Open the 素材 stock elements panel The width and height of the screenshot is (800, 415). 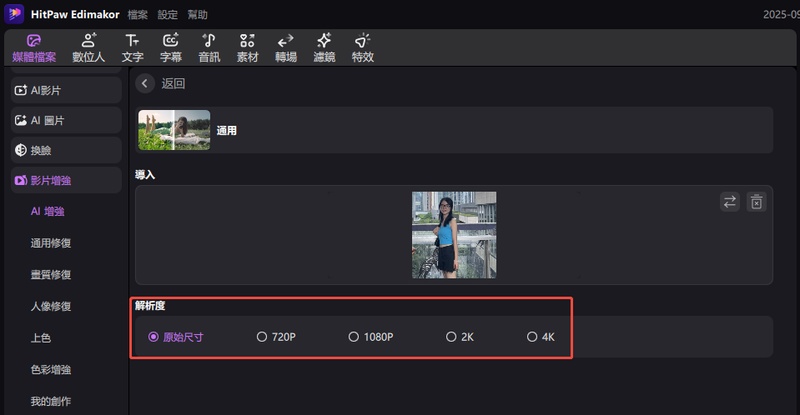coord(247,47)
